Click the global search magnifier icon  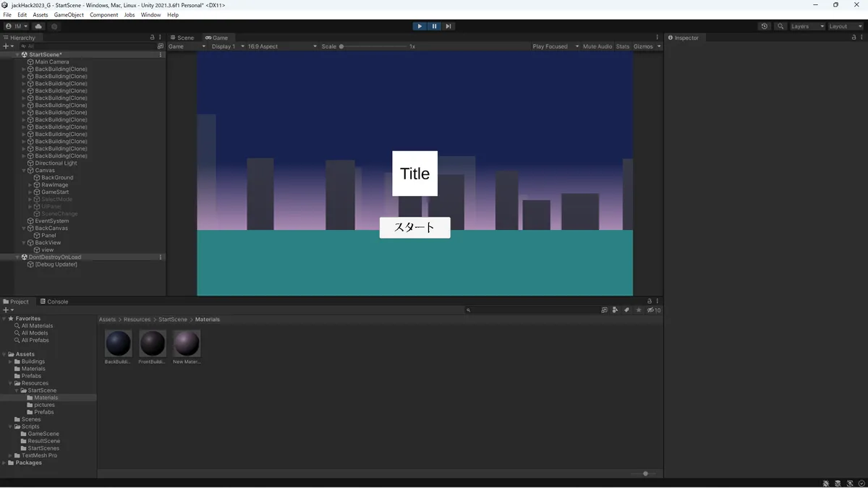(x=780, y=26)
